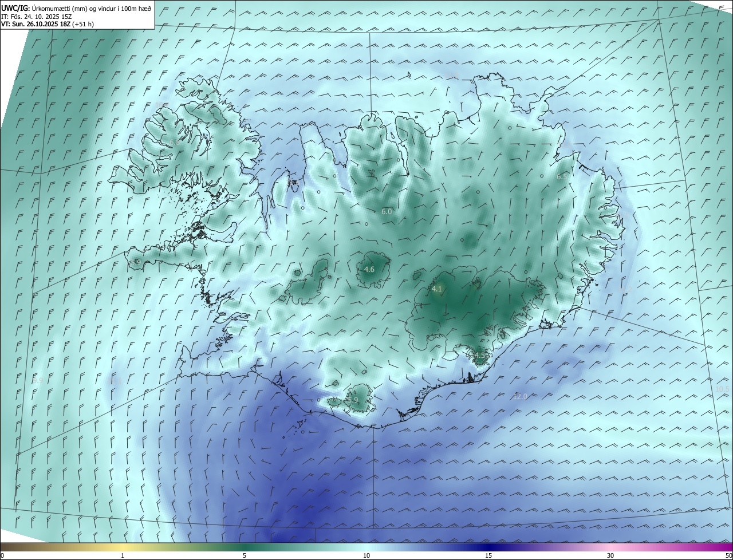This screenshot has height=560, width=733.
Task: Click the valid time 'VT: Sun. 26.10.2025 18Z (+51 h)'
Action: click(48, 24)
